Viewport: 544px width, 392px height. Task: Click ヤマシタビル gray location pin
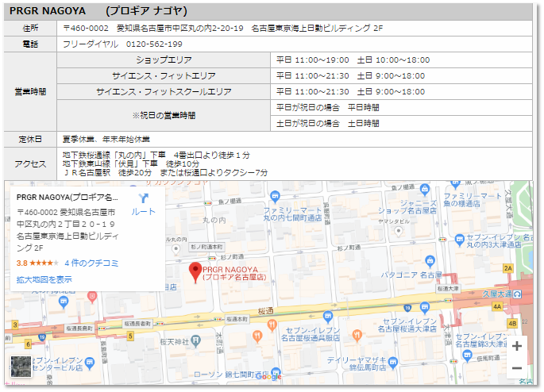(x=399, y=231)
